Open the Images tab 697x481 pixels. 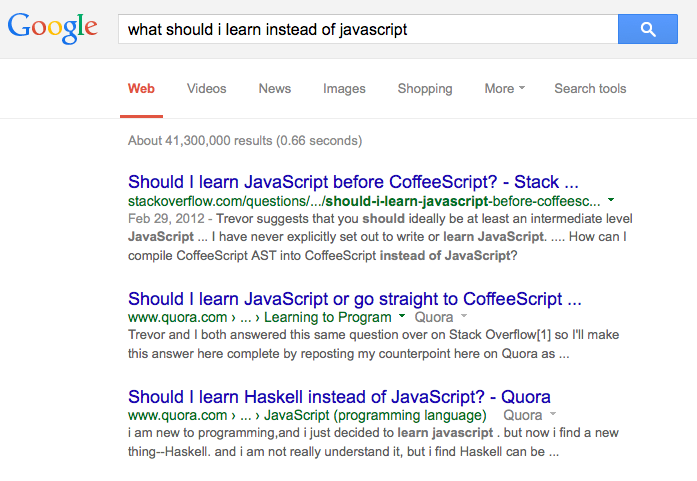[344, 88]
